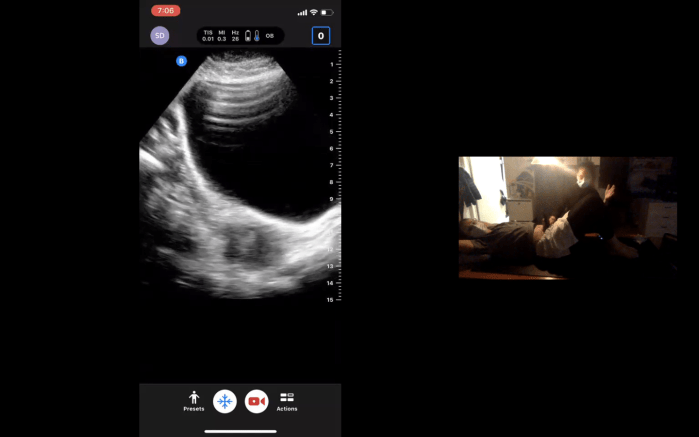699x437 pixels.
Task: Tap the Wi-Fi status icon
Action: pos(313,12)
